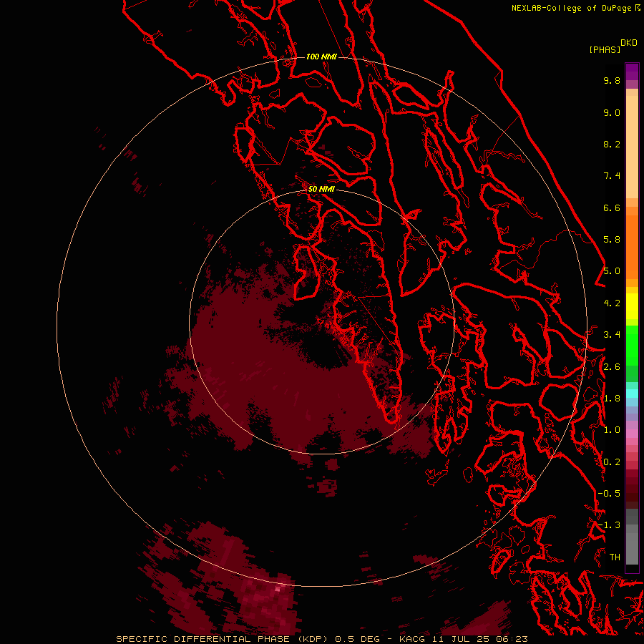
Task: Click the TH threshold label
Action: tap(615, 557)
